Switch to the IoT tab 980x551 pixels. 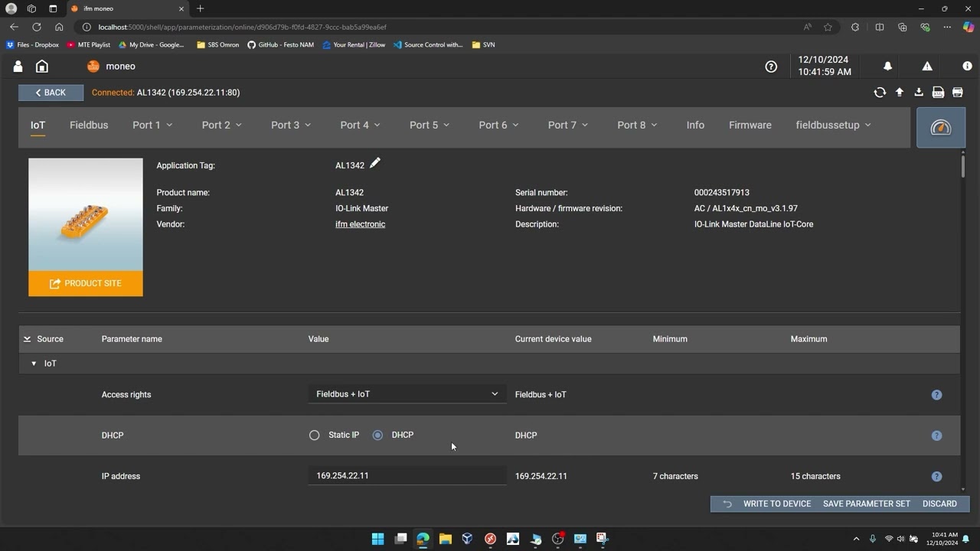tap(38, 125)
